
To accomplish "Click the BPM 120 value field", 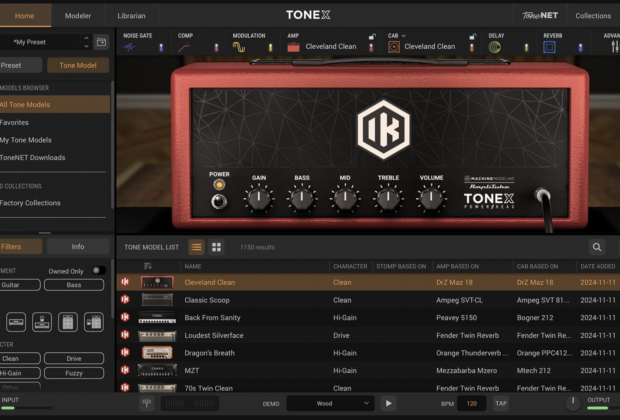I will pos(472,403).
